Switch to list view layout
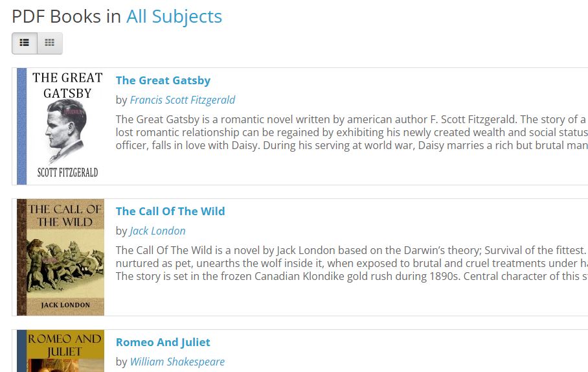Screen dimensions: 588x372 click(25, 43)
